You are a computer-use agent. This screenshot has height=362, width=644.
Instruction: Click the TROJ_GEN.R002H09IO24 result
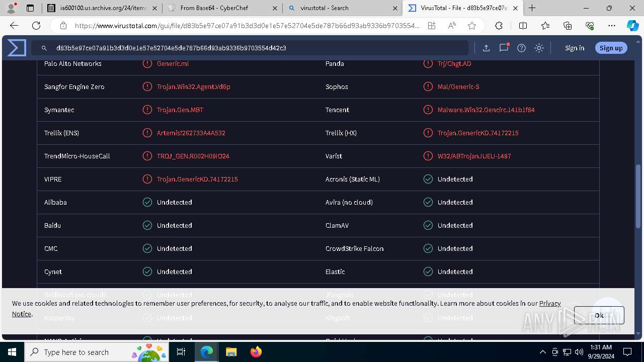coord(193,156)
